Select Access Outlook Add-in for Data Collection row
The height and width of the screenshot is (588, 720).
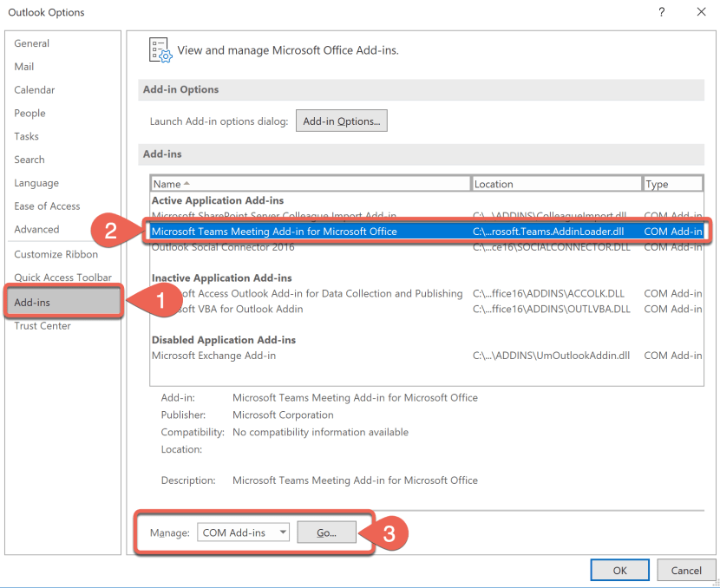click(426, 293)
